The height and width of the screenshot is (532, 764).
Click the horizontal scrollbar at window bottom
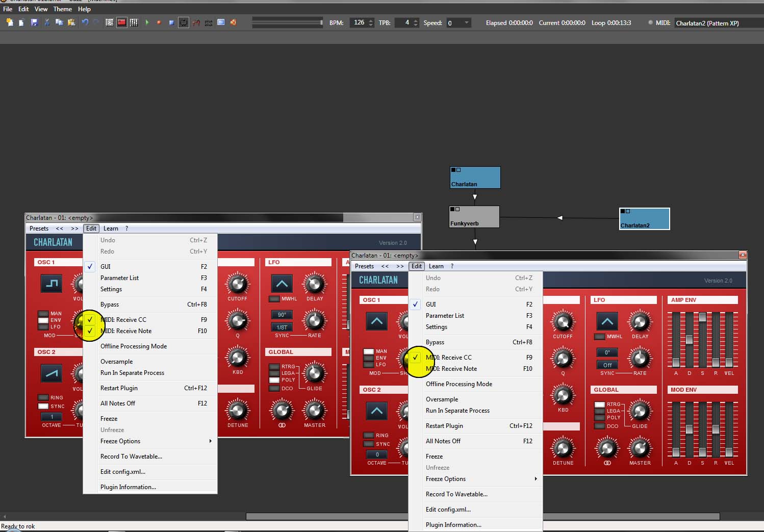482,516
